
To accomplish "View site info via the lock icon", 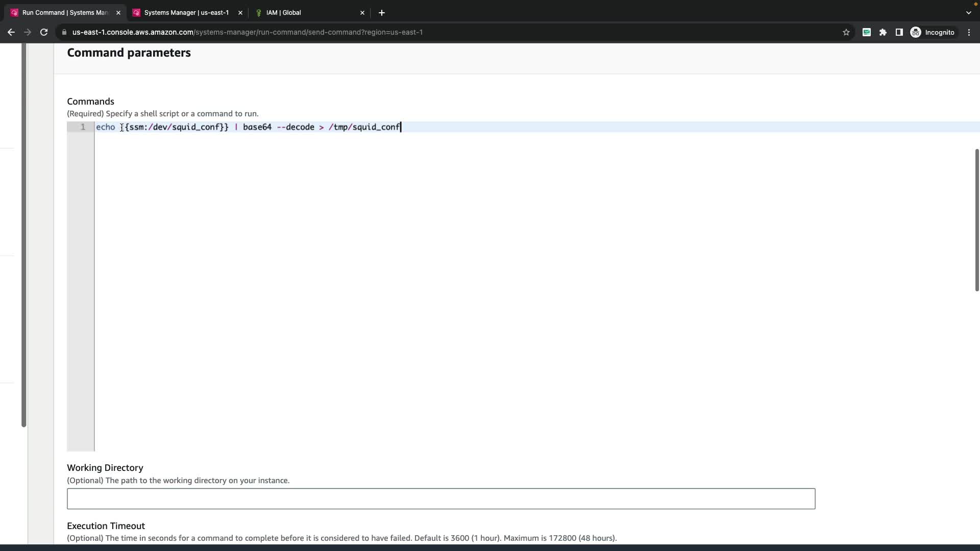I will [x=64, y=32].
